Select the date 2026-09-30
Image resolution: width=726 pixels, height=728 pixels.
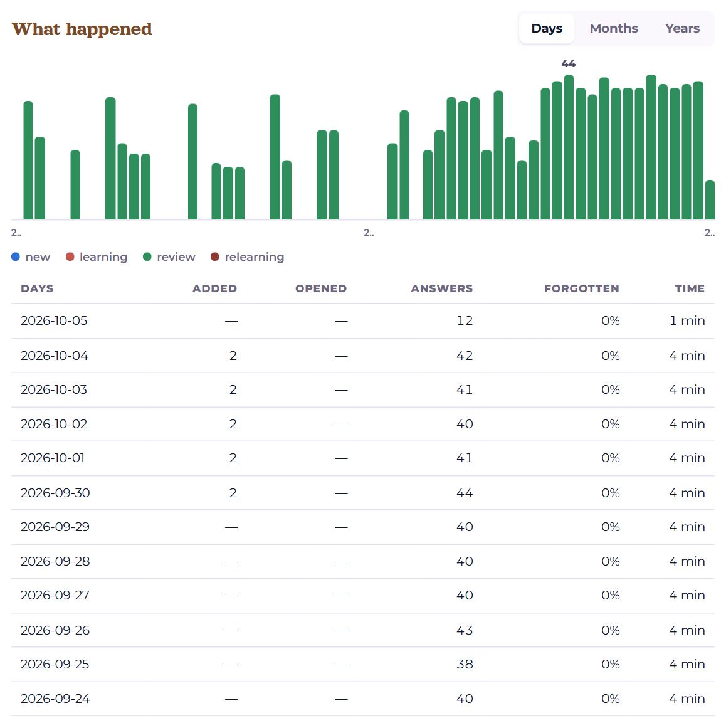(55, 493)
